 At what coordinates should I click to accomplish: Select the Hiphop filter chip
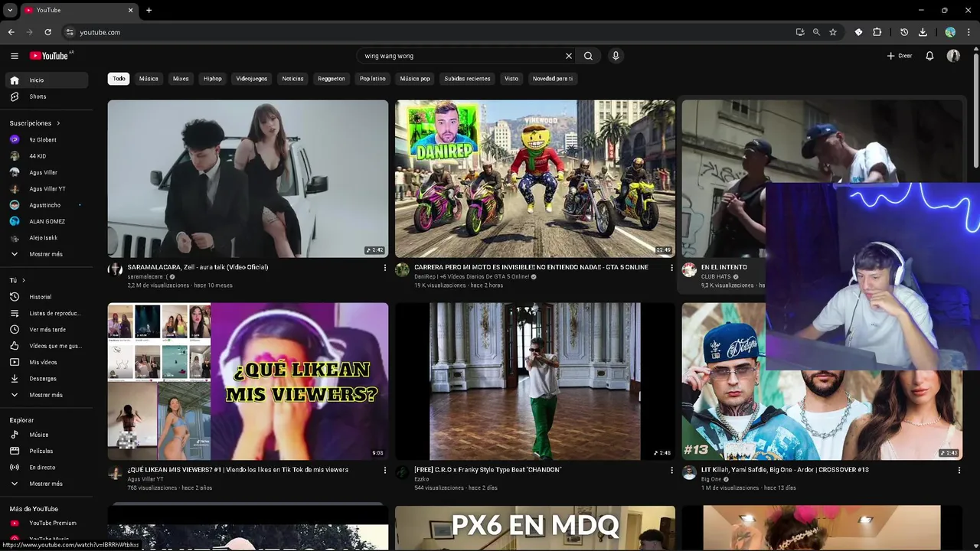213,79
